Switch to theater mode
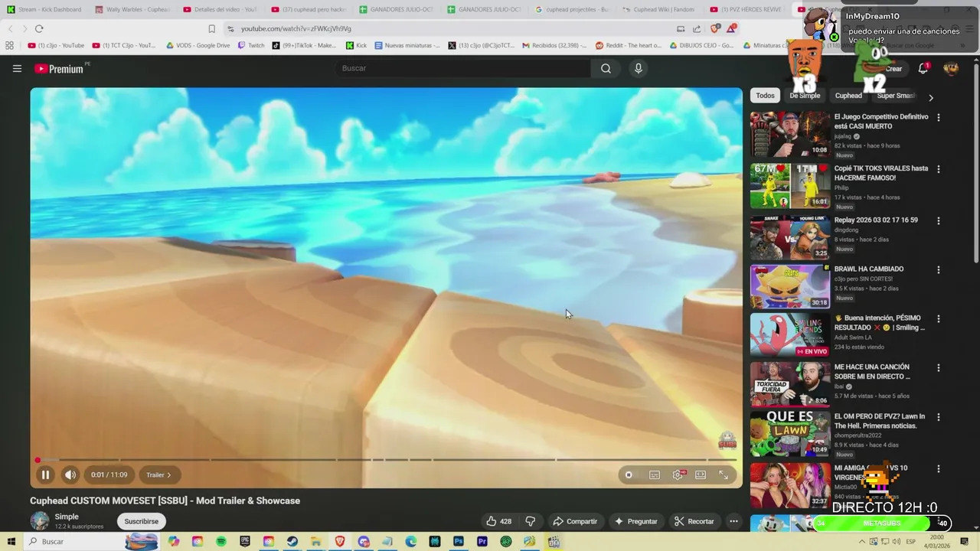This screenshot has width=980, height=551. pyautogui.click(x=701, y=475)
